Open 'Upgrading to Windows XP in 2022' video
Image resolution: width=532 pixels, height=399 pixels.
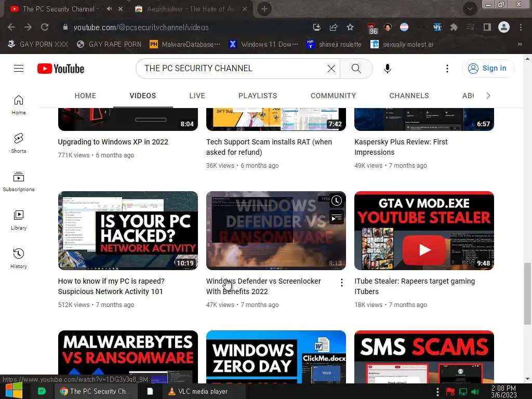point(113,142)
